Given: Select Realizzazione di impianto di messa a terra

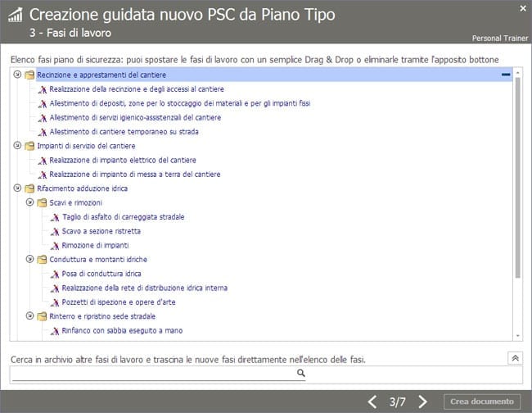Looking at the screenshot, I should pos(135,175).
